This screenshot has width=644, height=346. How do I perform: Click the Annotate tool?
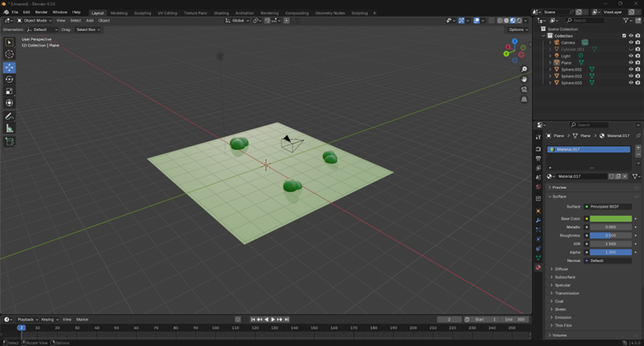(x=10, y=116)
